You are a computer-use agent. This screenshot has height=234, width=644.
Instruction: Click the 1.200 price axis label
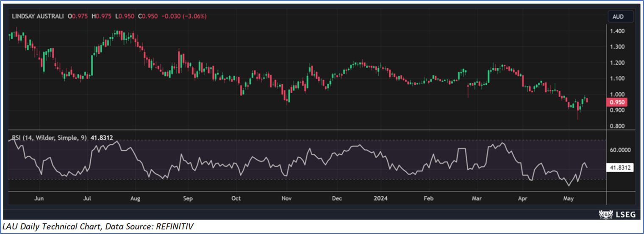[x=618, y=63]
